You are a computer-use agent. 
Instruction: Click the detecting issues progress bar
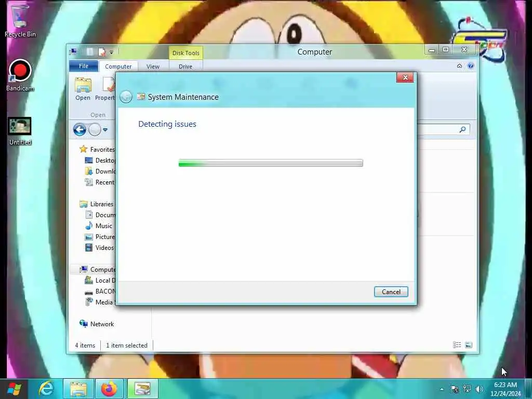[x=271, y=163]
